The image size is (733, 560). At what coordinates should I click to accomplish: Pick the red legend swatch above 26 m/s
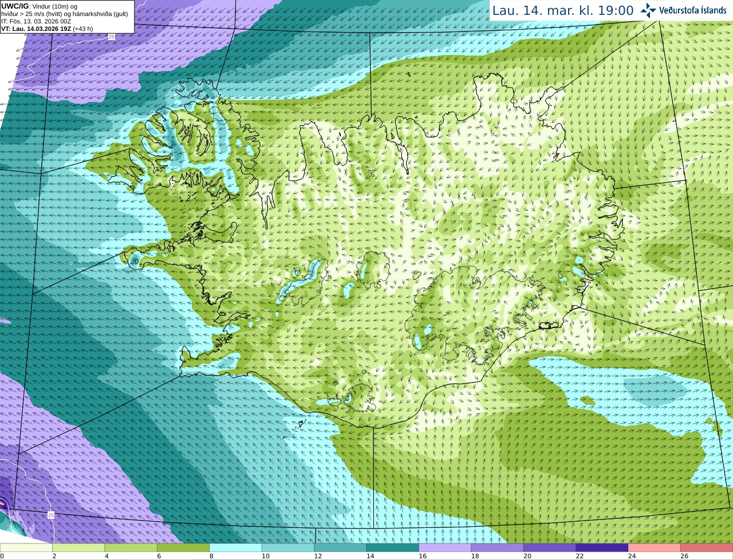point(707,547)
